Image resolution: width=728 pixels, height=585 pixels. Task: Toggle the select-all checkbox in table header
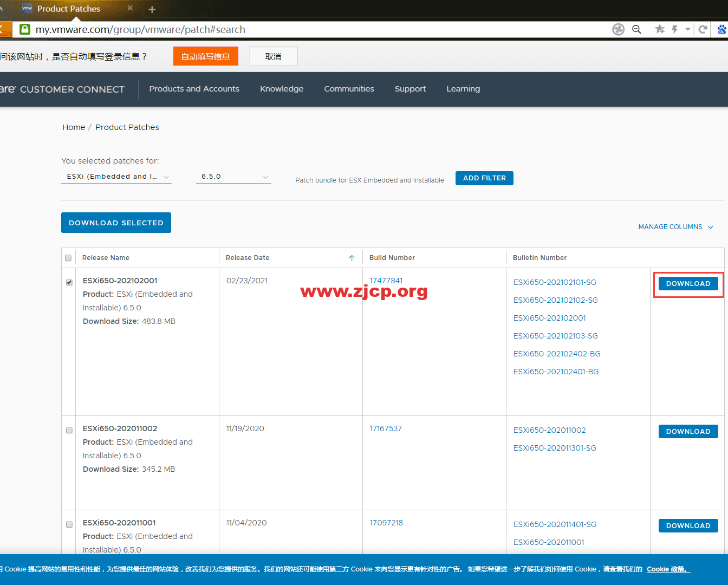pyautogui.click(x=68, y=258)
